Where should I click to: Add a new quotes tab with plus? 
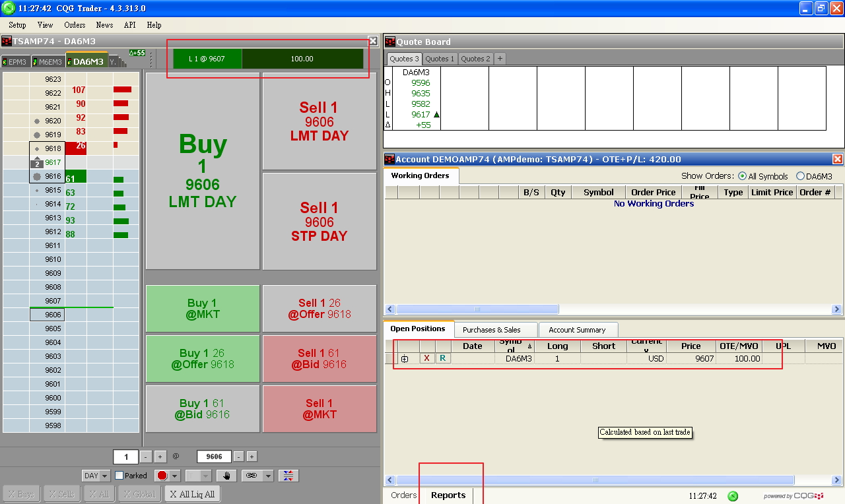point(500,59)
